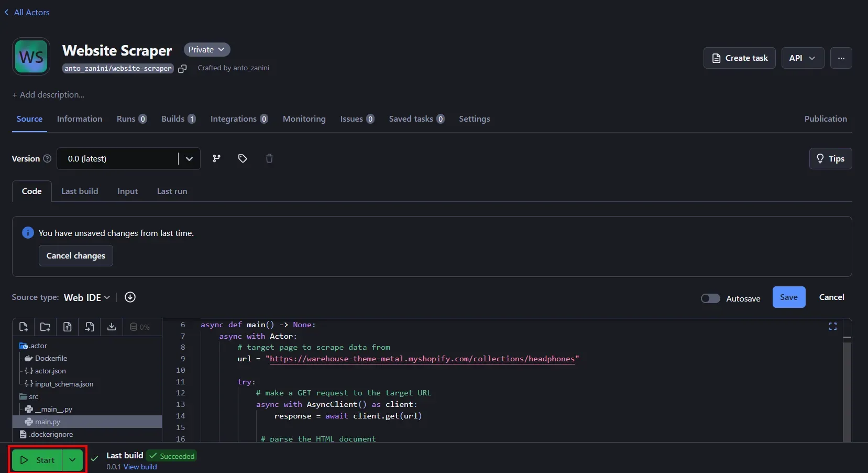This screenshot has height=473, width=868.
Task: Click the download tray icon in file toolbar
Action: [112, 327]
